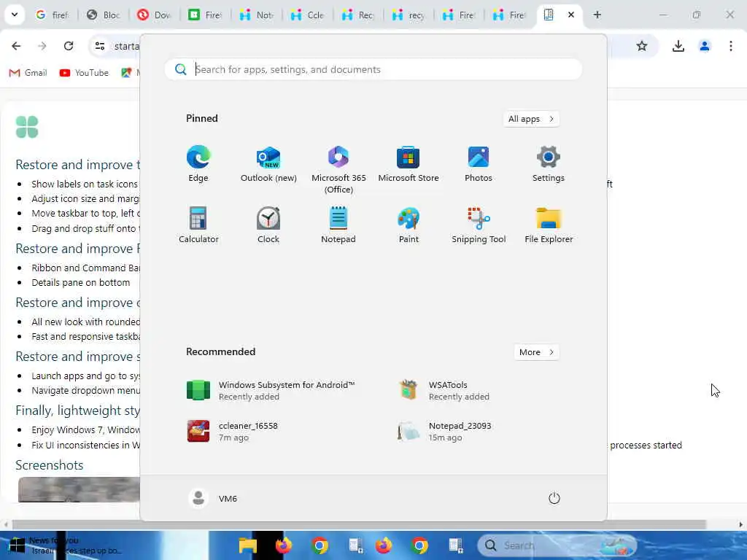This screenshot has width=747, height=560.
Task: Launch Outlook (new) from pinned apps
Action: (x=268, y=164)
